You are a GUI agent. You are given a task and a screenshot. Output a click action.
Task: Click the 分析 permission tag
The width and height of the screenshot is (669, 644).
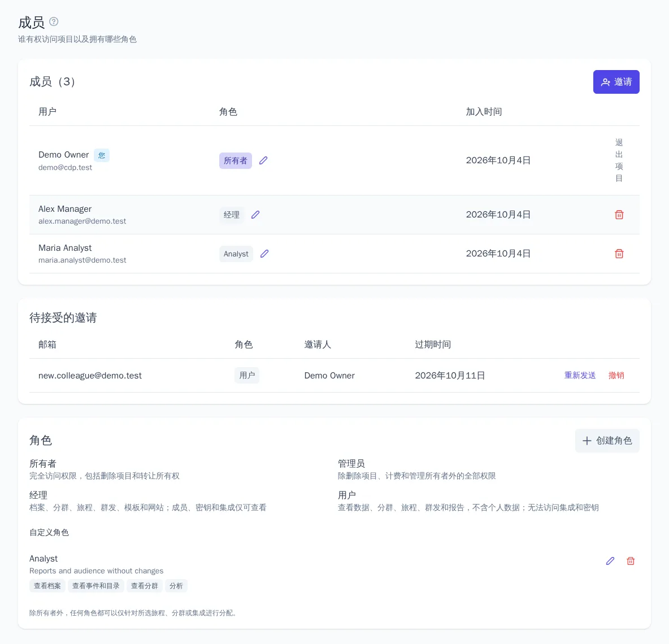[176, 586]
